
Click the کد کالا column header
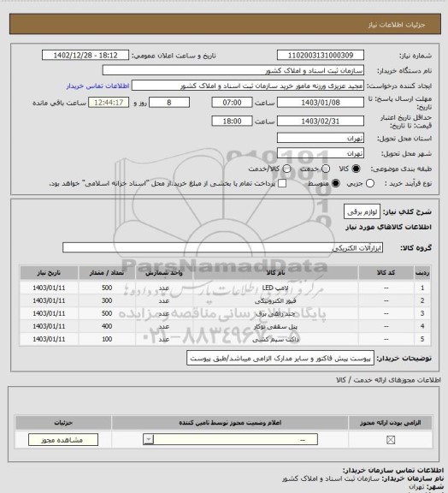coord(386,272)
